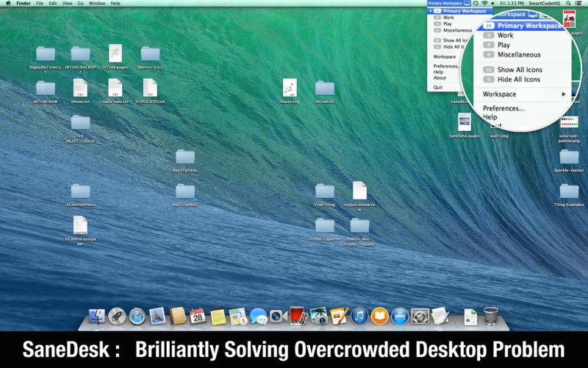Open the house.svg desktop file
The height and width of the screenshot is (368, 588).
click(290, 88)
